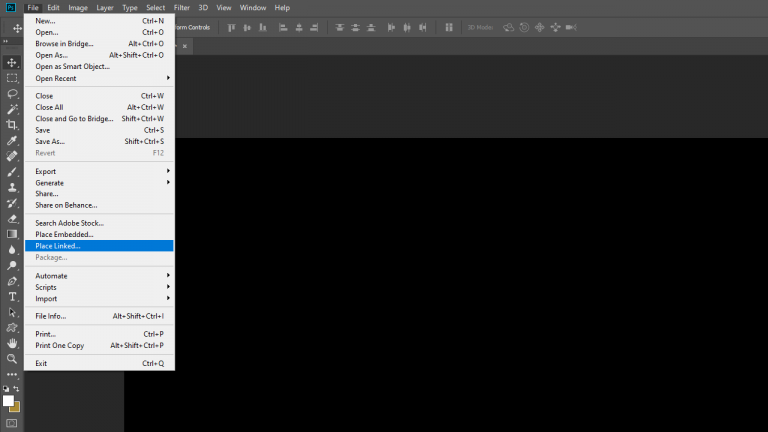Click the Photoshop Ps logo icon
This screenshot has width=768, height=432.
point(10,7)
